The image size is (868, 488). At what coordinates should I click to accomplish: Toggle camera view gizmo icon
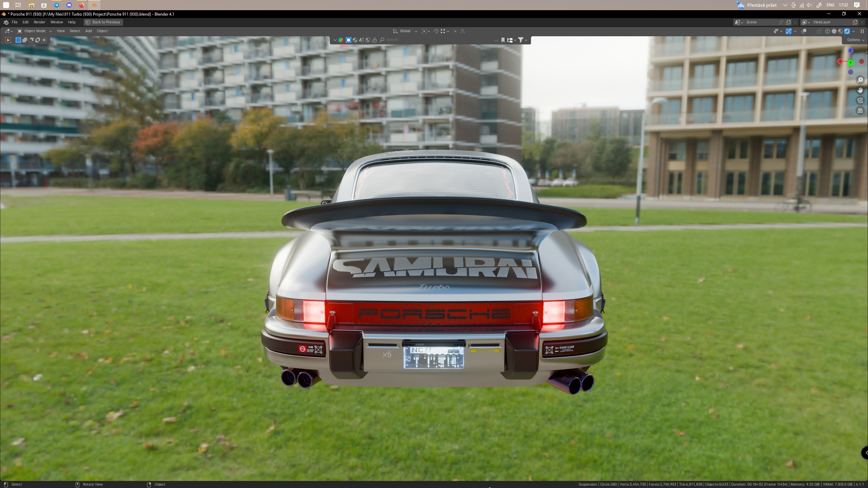(860, 100)
